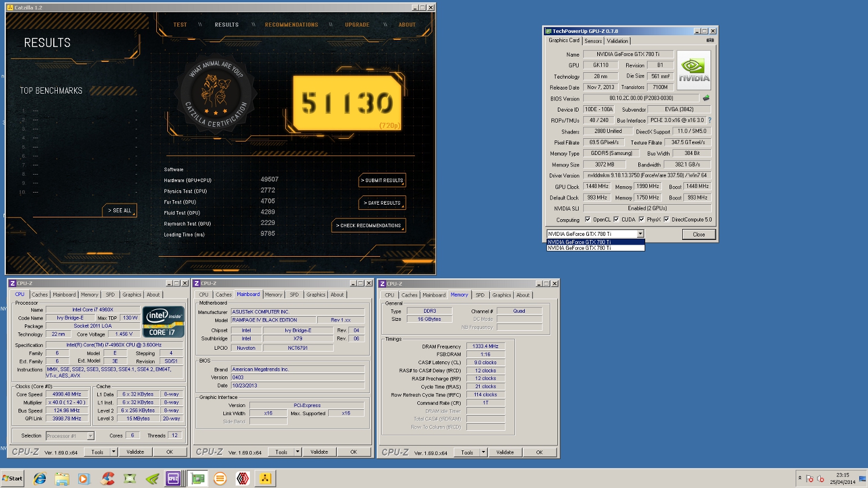Click the Catzilla title bar icon
Screen dimensions: 868x488
(10, 8)
